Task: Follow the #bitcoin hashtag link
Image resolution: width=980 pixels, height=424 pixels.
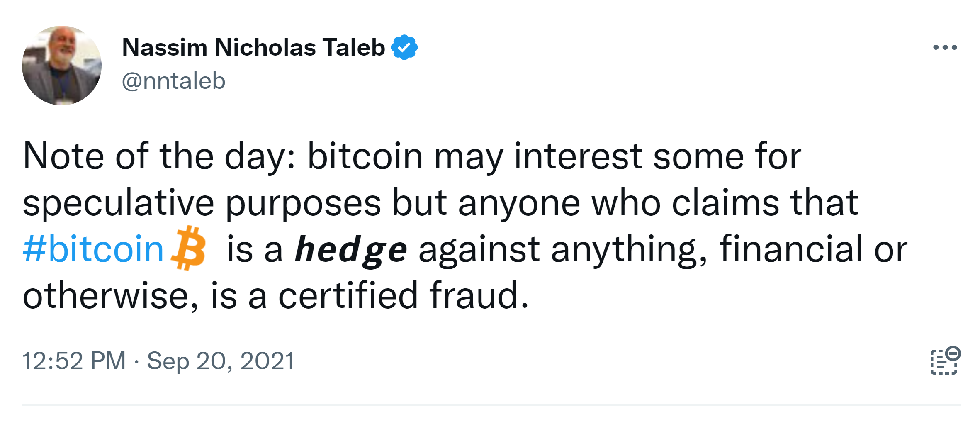Action: tap(93, 249)
